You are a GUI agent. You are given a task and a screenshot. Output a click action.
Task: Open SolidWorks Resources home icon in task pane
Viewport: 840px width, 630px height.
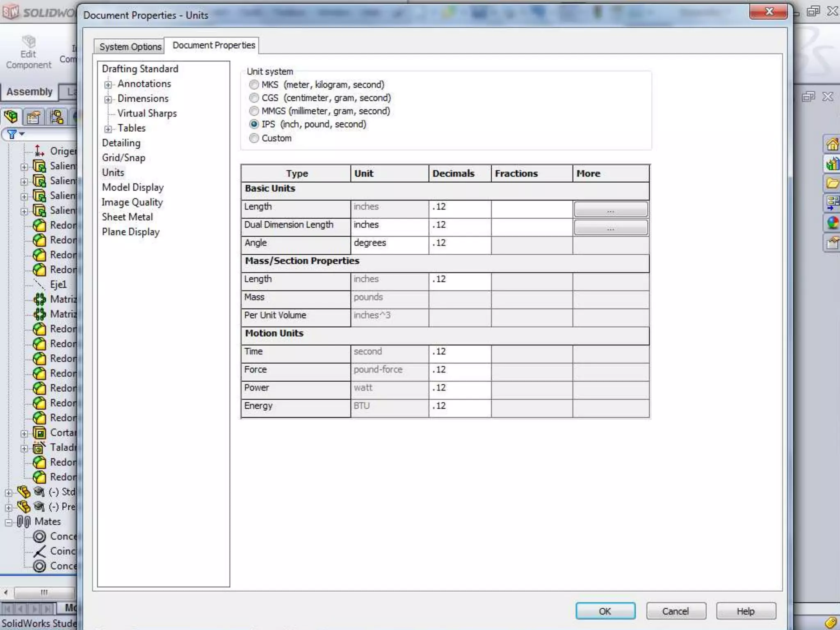(832, 144)
